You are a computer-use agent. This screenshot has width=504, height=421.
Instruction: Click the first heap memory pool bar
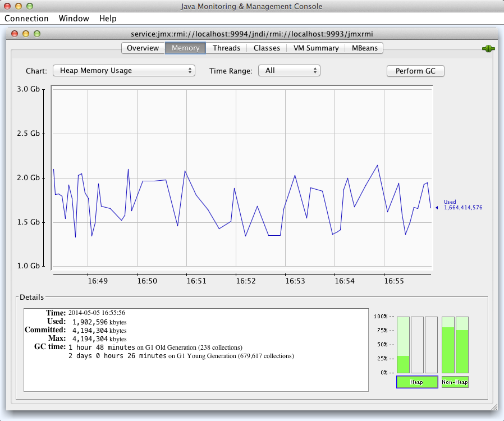(x=403, y=345)
